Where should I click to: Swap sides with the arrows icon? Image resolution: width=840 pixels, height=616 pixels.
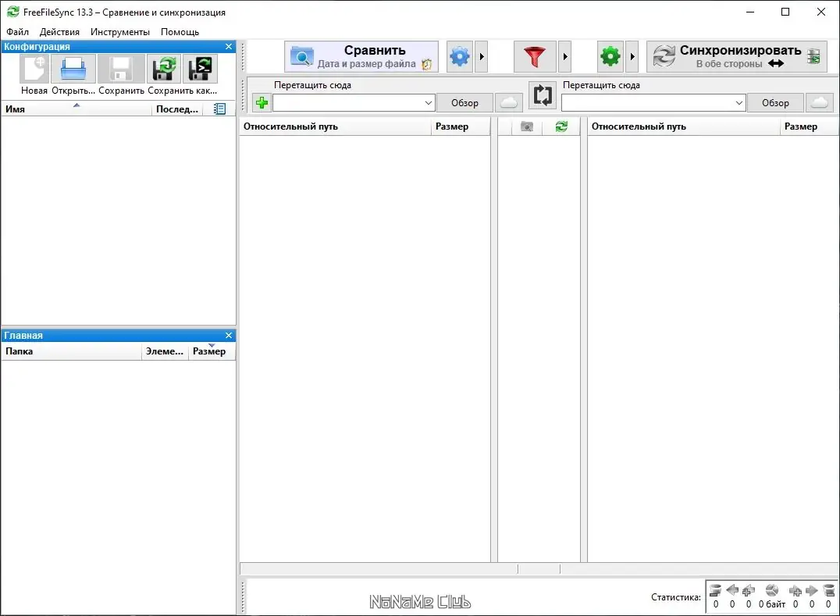(x=542, y=95)
